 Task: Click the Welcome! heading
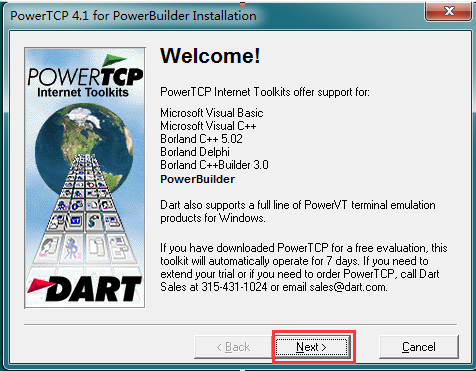coord(210,55)
